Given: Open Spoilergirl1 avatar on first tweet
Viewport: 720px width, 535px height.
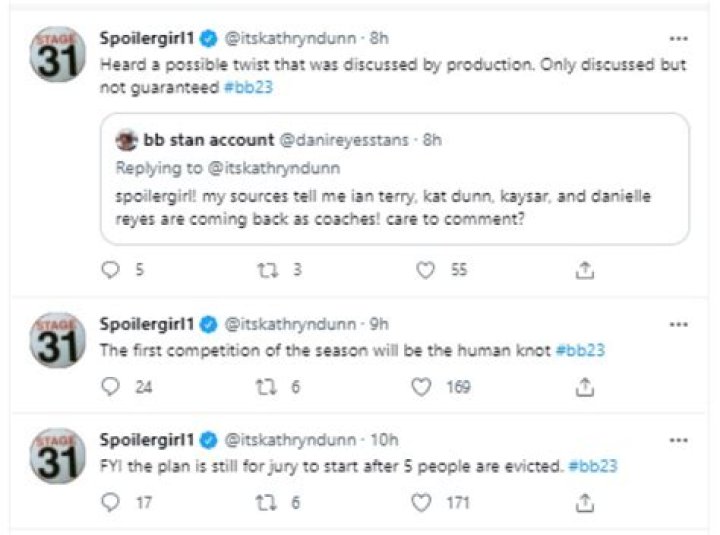Looking at the screenshot, I should pos(57,54).
